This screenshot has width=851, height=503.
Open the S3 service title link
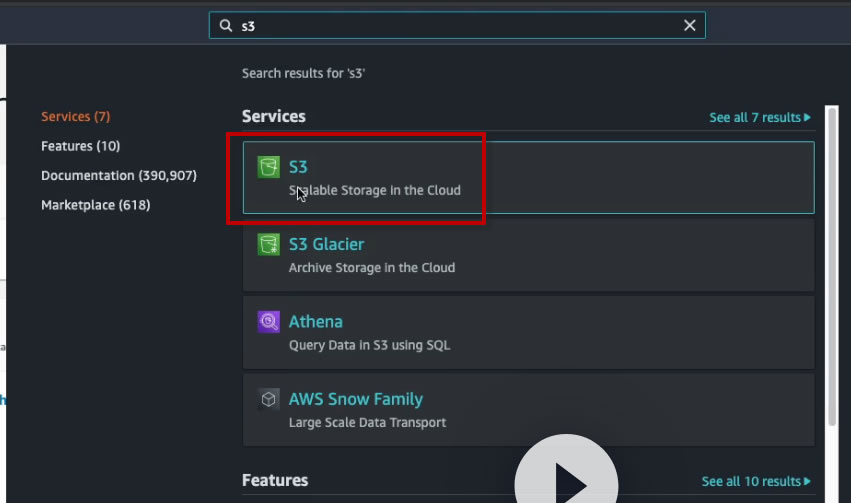click(298, 167)
